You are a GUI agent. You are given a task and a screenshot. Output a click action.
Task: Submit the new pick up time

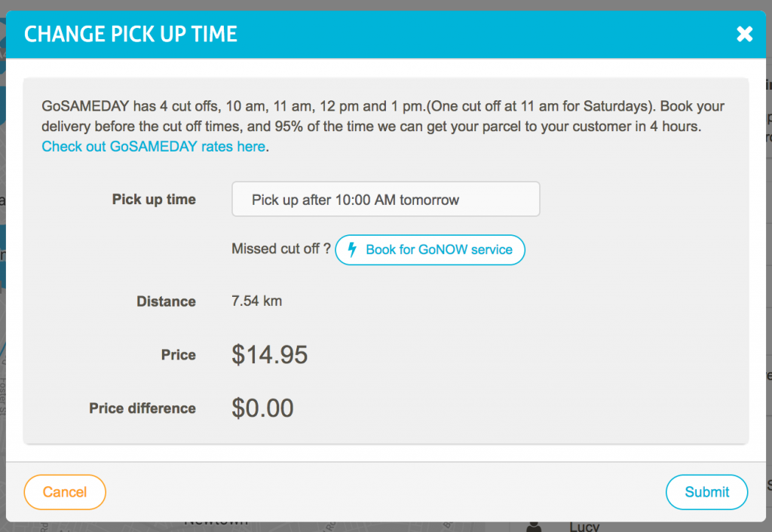[x=706, y=492]
